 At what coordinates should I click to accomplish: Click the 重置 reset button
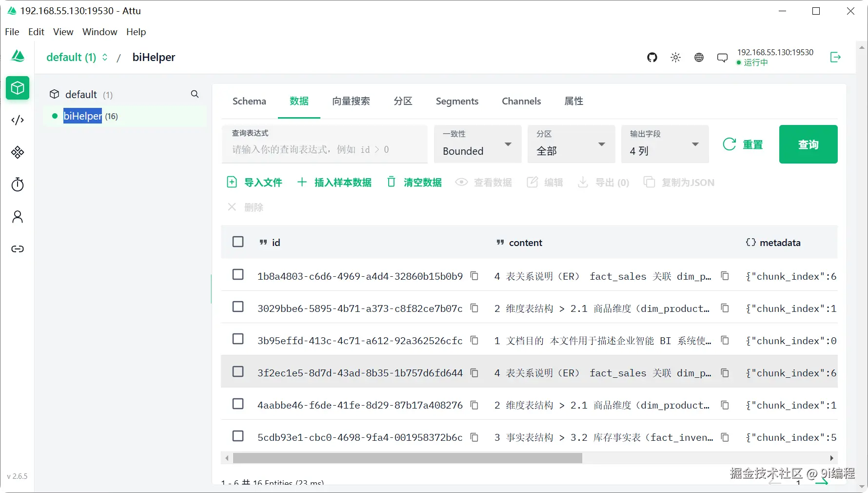click(742, 144)
